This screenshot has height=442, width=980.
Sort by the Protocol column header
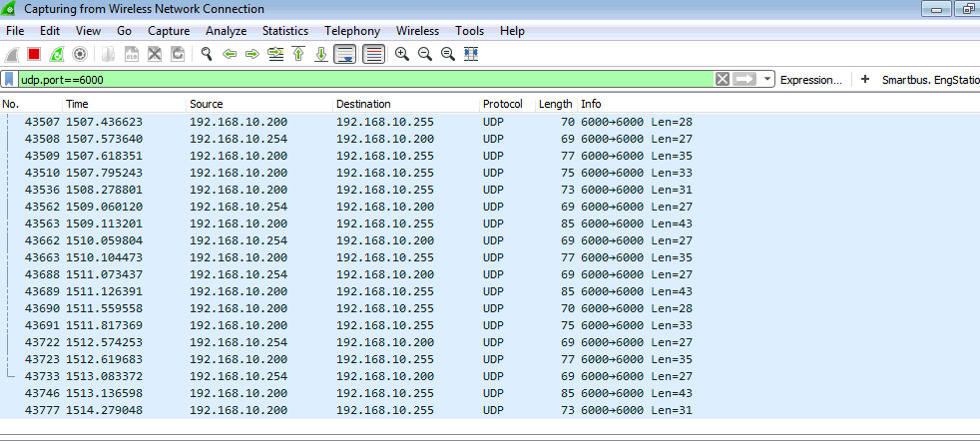tap(508, 104)
